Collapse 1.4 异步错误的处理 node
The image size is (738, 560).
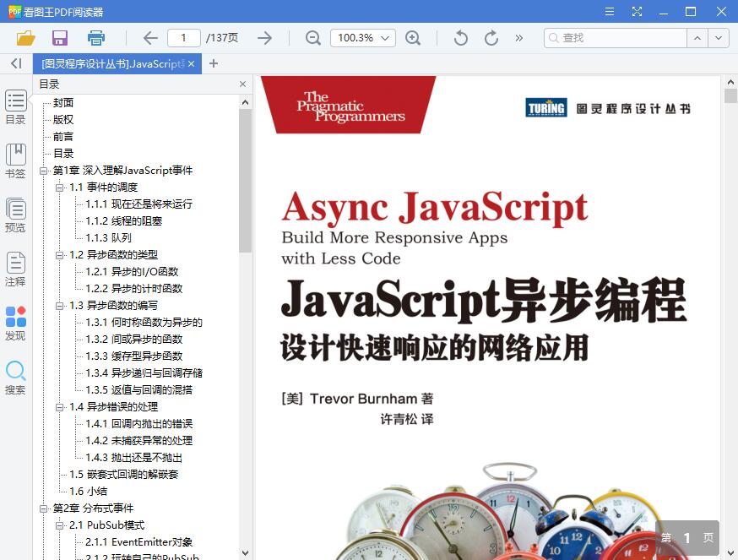(60, 407)
